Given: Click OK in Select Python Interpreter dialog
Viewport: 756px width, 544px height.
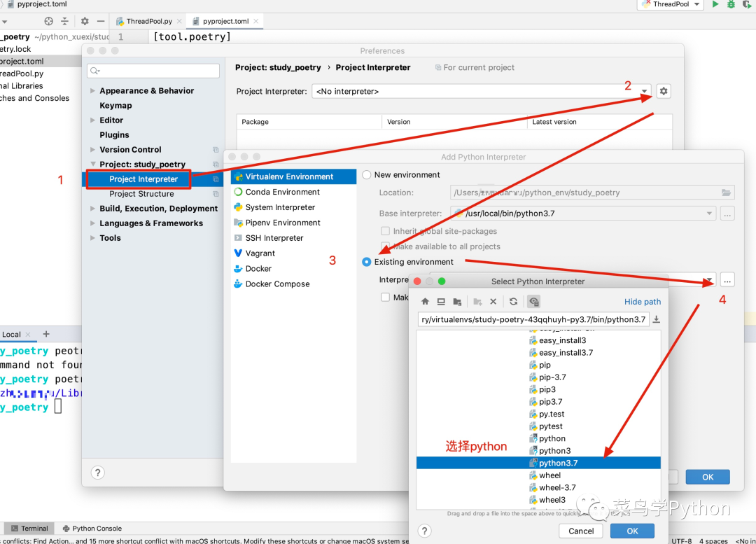Looking at the screenshot, I should [632, 531].
